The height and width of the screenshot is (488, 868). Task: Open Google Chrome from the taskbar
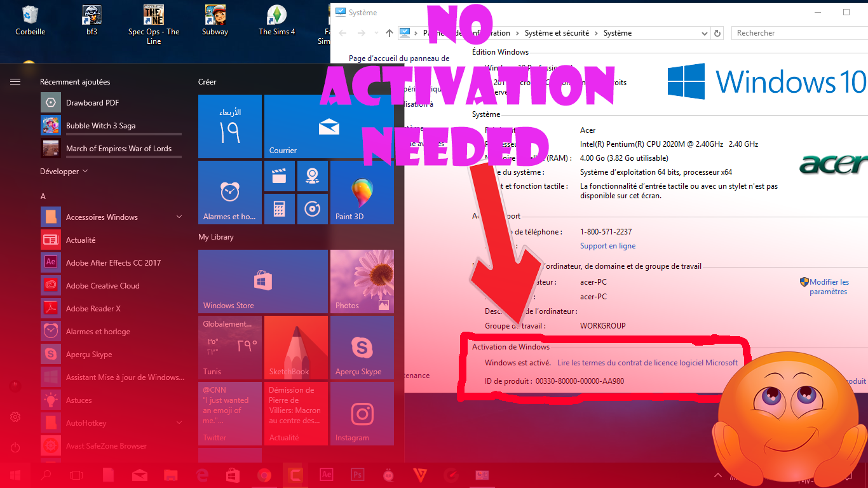click(264, 475)
